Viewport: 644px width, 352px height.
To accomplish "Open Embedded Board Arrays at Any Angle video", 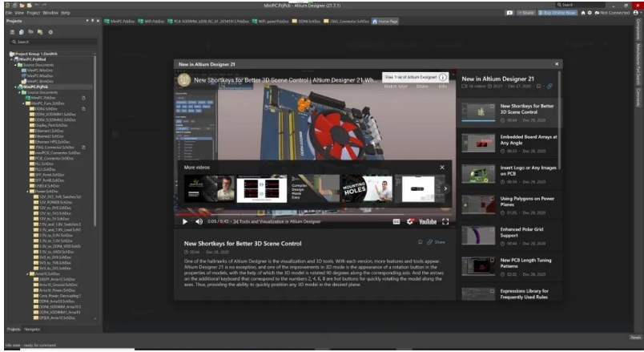I will point(509,144).
